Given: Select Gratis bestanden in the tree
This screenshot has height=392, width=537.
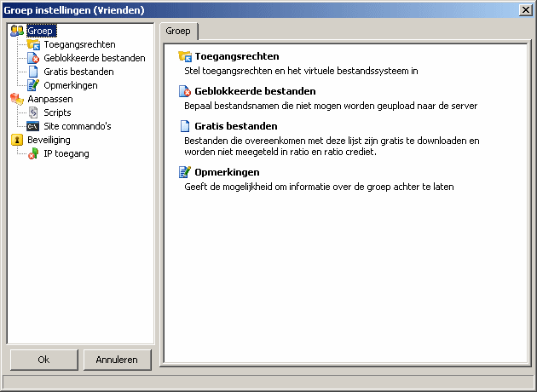Looking at the screenshot, I should click(78, 72).
